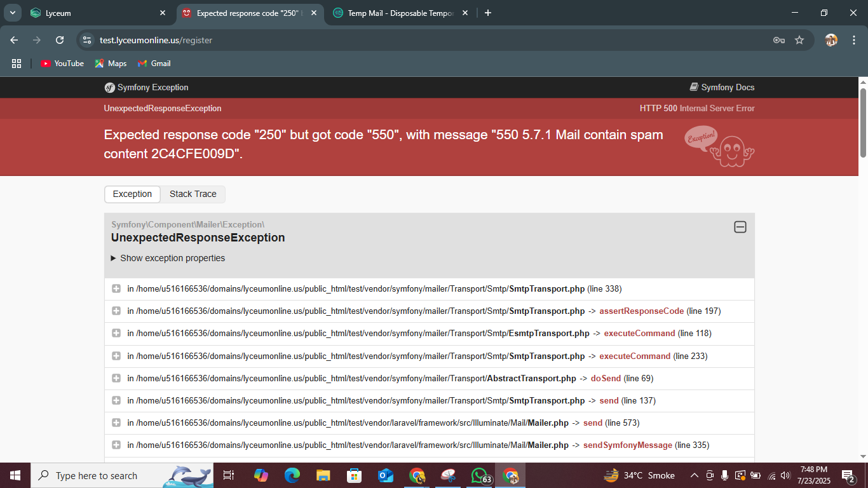Collapse the UnexpectedResponseException block with minus icon
The image size is (868, 488).
(740, 227)
